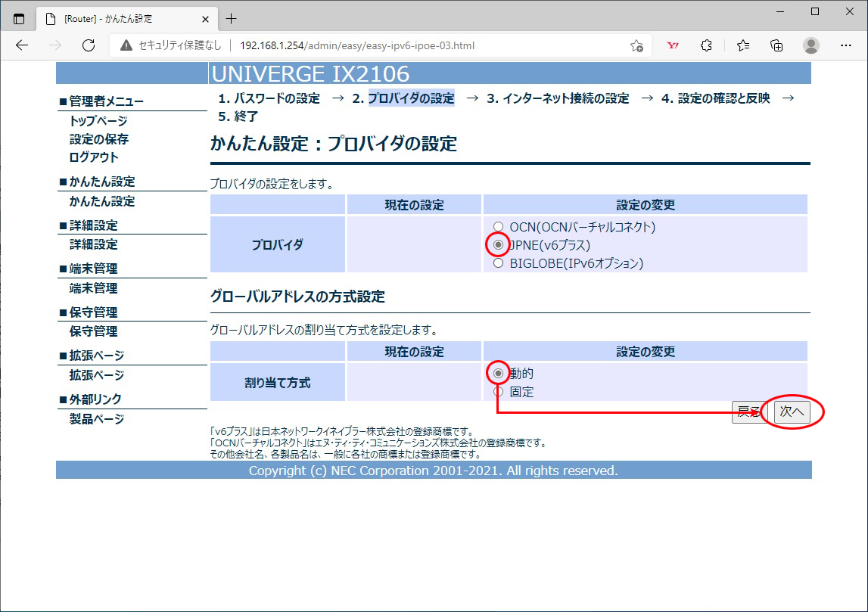868x612 pixels.
Task: Click step 5. 終了 text
Action: [x=238, y=116]
